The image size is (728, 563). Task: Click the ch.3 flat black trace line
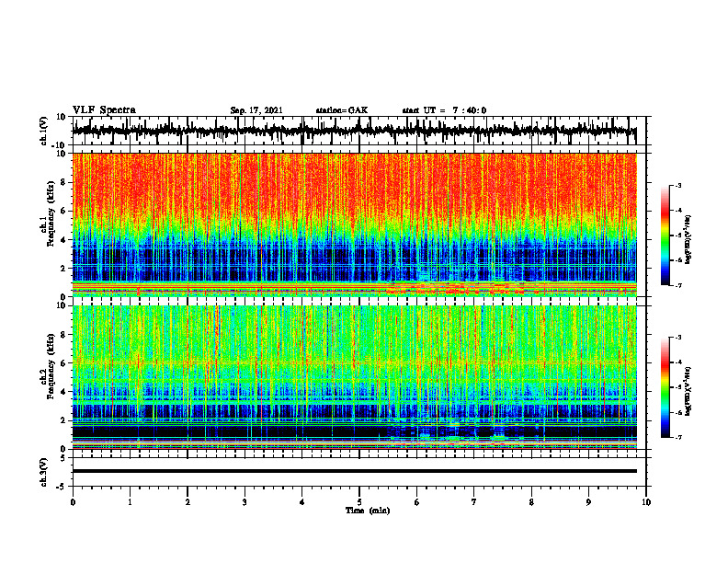coord(354,471)
